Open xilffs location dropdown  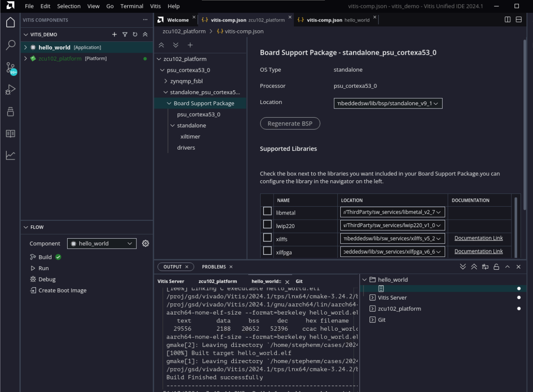[x=393, y=238]
